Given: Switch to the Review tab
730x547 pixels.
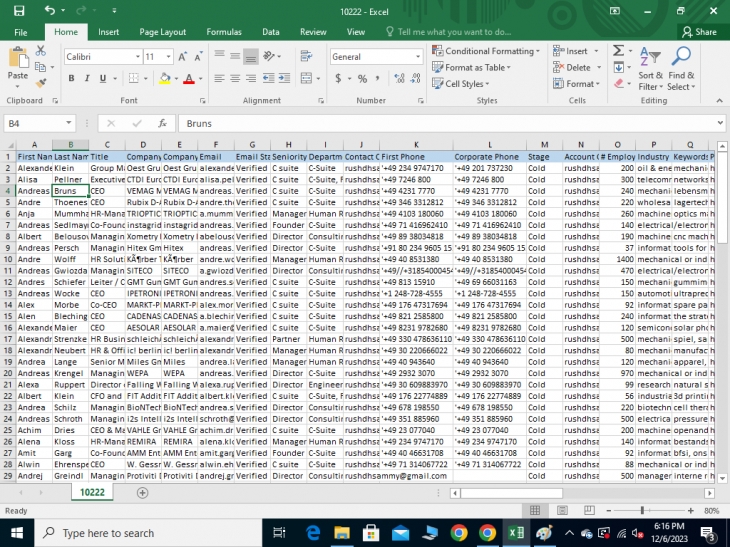Looking at the screenshot, I should [313, 32].
